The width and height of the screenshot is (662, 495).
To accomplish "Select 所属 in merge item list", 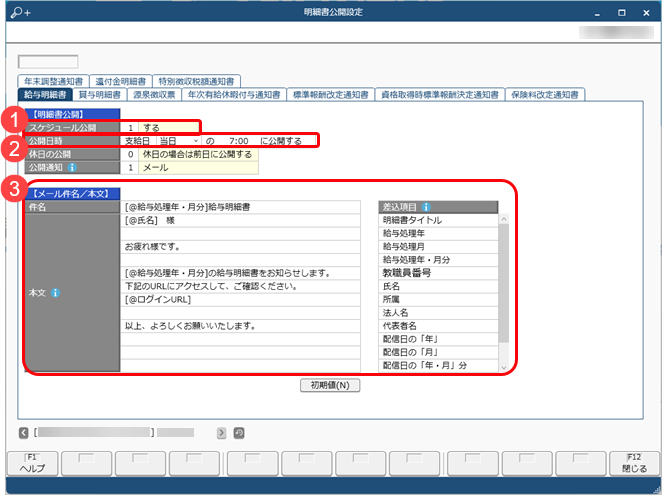I will (x=438, y=299).
